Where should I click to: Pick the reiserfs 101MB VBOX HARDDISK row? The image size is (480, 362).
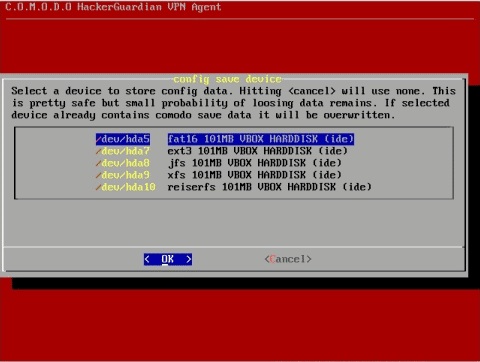tap(269, 187)
